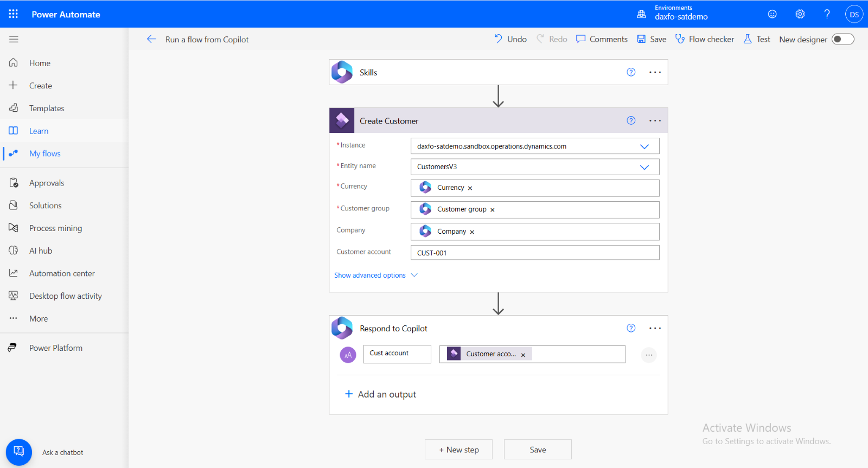
Task: Remove the Currency dynamic content token
Action: click(x=470, y=188)
